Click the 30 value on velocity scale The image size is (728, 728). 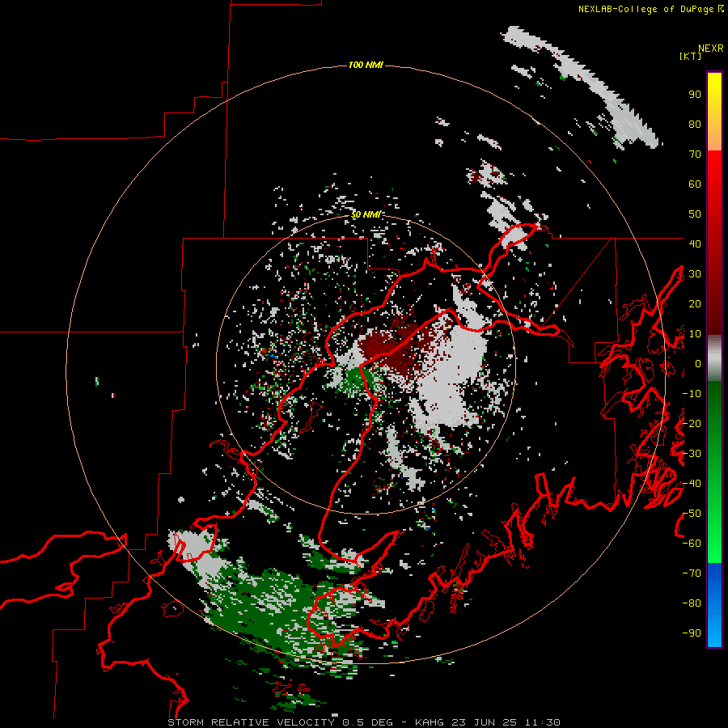click(695, 274)
